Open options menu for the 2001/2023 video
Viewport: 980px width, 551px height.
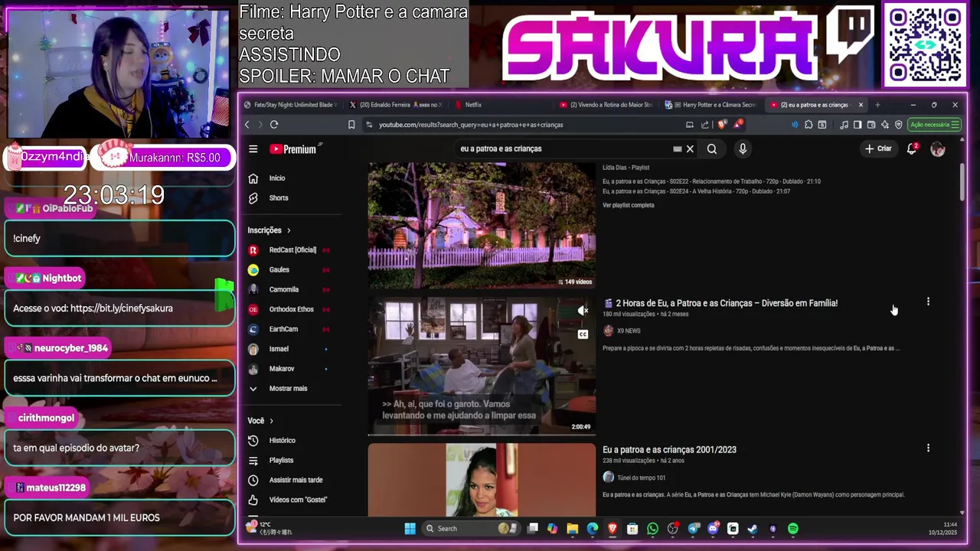pos(928,448)
